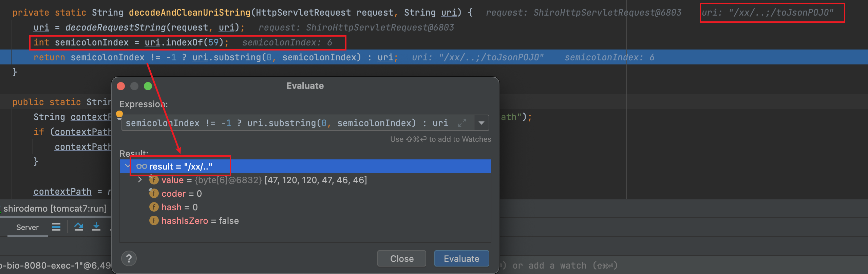Click the Step Over debugger icon
Screen dimensions: 868x274
click(79, 227)
